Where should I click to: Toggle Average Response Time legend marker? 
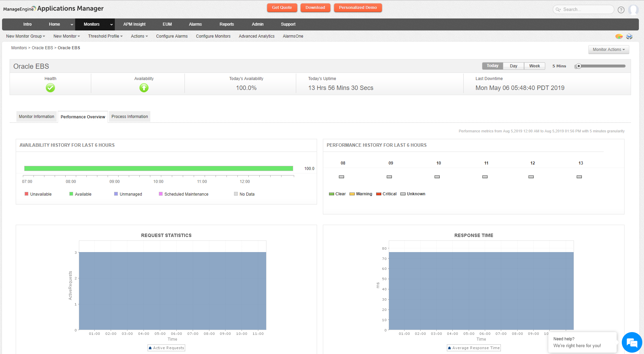tap(449, 348)
